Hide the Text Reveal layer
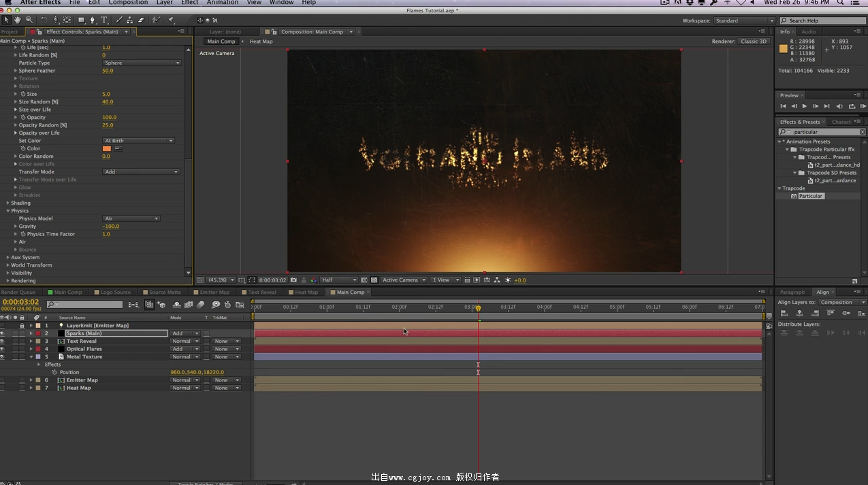Image resolution: width=868 pixels, height=485 pixels. point(2,341)
